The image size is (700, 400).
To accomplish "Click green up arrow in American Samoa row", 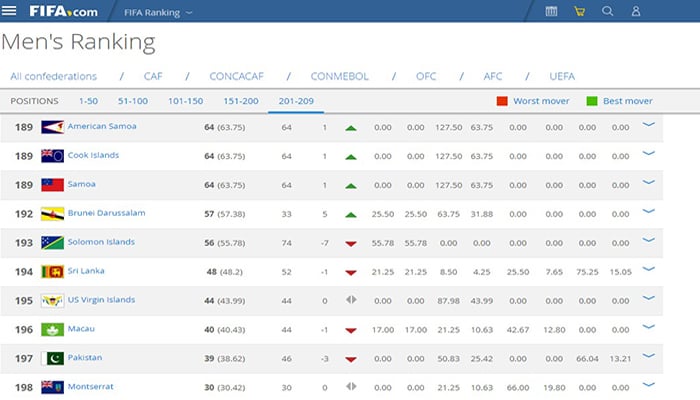I will click(x=351, y=128).
